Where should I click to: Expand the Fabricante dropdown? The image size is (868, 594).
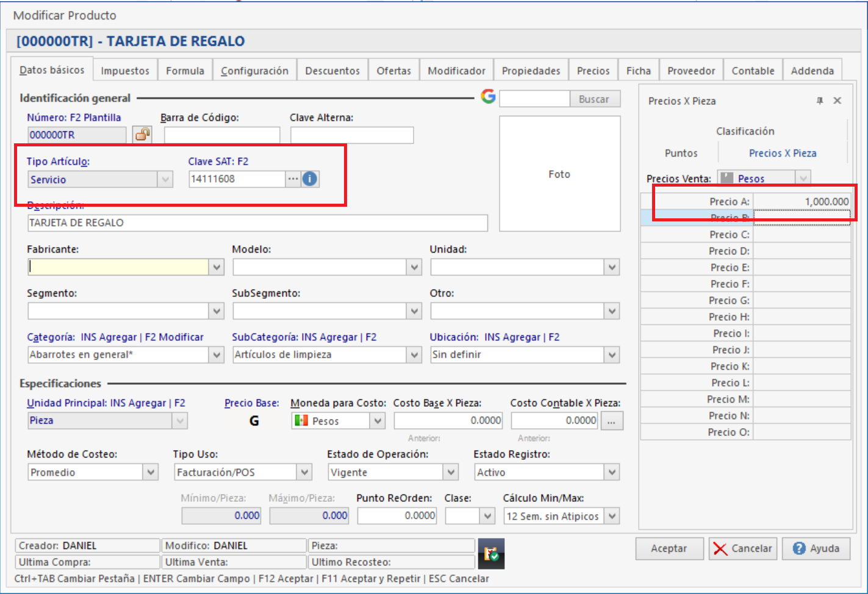(x=217, y=267)
